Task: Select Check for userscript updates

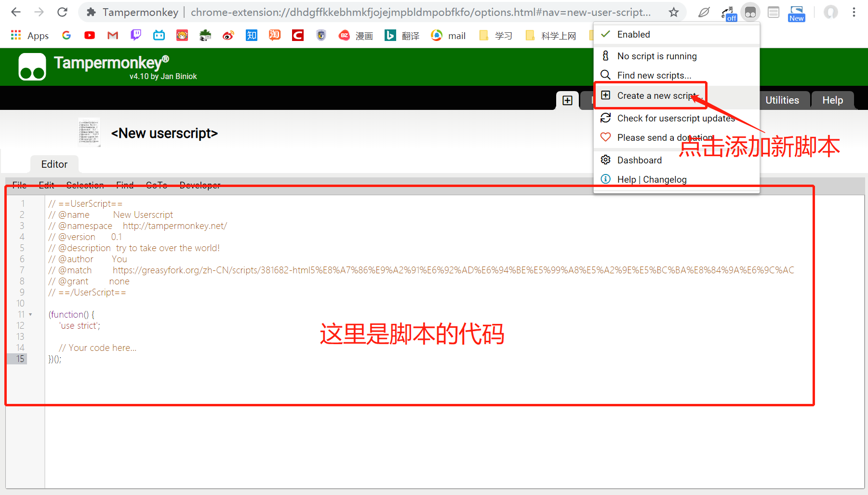Action: pos(677,118)
